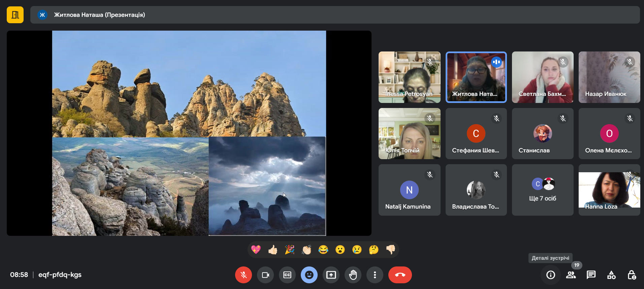
Task: Leave the call with the red hang-up button
Action: pyautogui.click(x=400, y=275)
